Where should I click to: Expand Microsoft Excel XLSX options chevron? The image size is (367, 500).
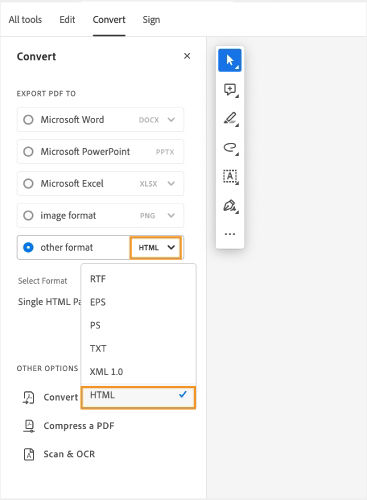tap(171, 183)
